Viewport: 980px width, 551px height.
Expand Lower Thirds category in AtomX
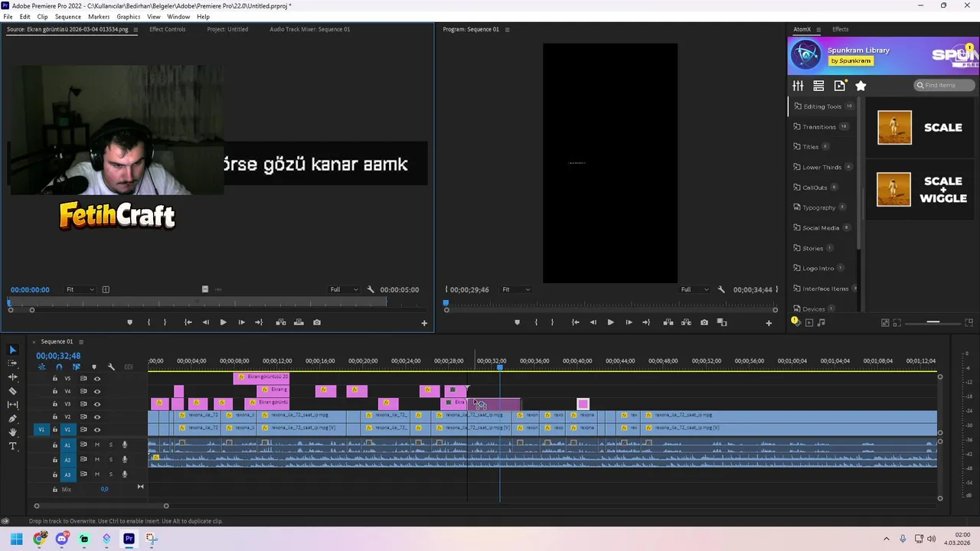(823, 167)
